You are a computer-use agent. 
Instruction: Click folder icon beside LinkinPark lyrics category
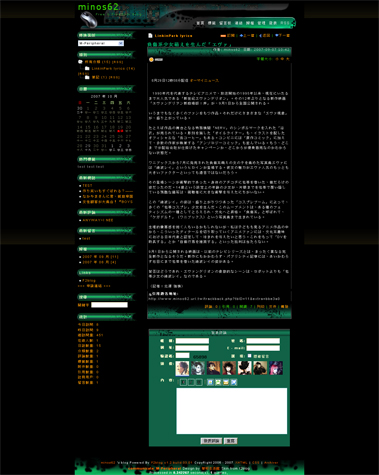coord(87,68)
